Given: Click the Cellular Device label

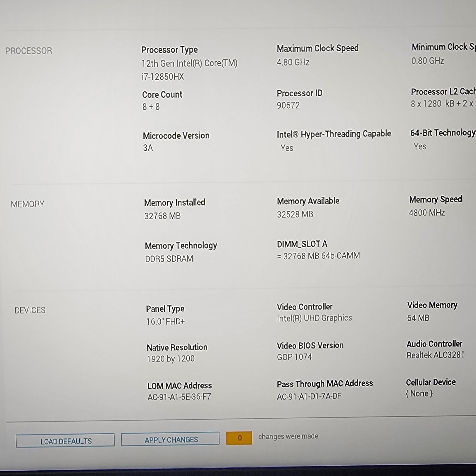Looking at the screenshot, I should (431, 382).
